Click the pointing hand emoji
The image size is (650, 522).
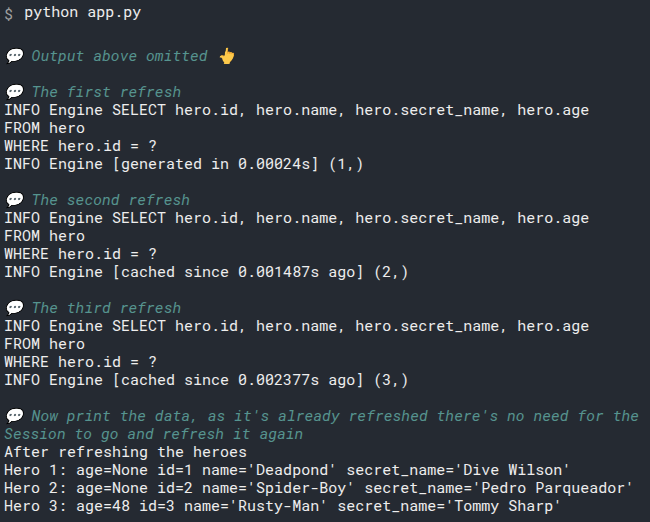pyautogui.click(x=227, y=56)
